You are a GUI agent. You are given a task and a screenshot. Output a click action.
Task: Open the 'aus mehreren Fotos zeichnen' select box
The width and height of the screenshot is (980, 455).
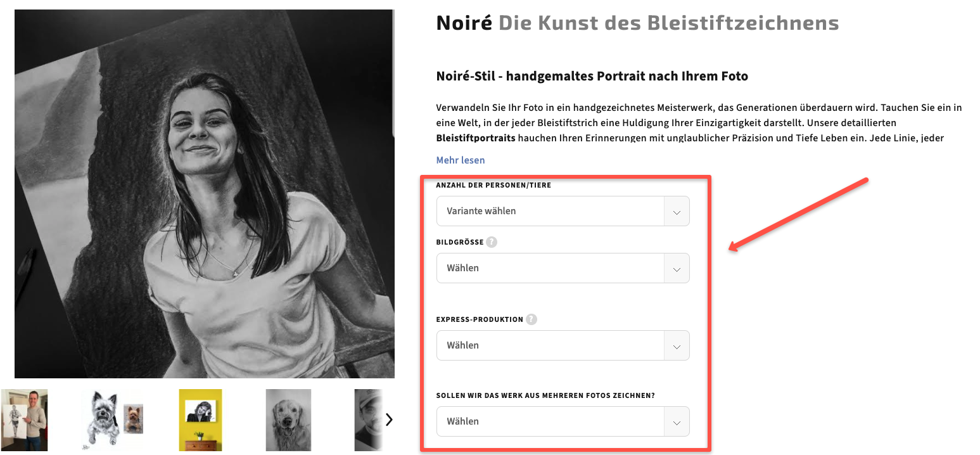563,421
